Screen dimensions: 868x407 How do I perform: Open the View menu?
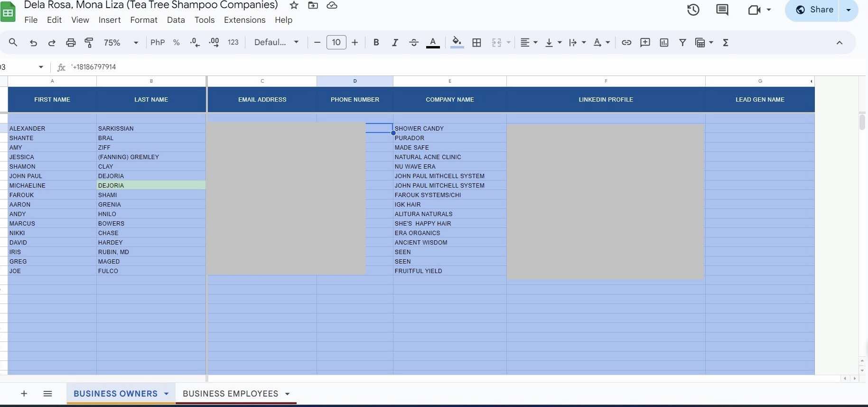[80, 20]
